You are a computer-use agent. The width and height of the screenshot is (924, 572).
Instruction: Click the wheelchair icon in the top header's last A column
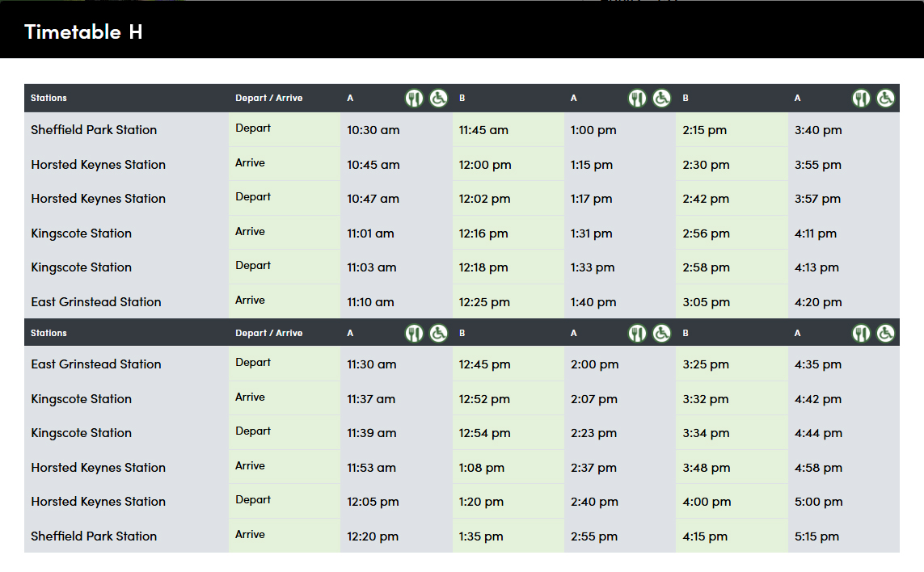pyautogui.click(x=886, y=99)
